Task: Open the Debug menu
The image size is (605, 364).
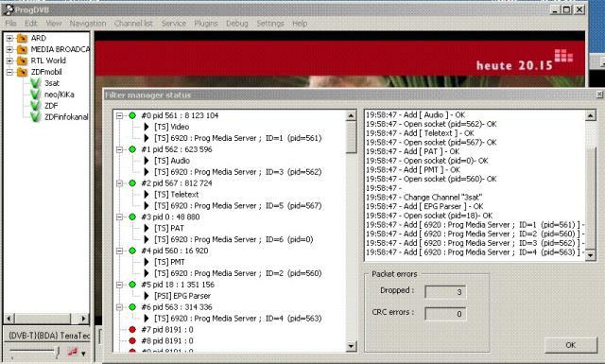Action: coord(237,24)
